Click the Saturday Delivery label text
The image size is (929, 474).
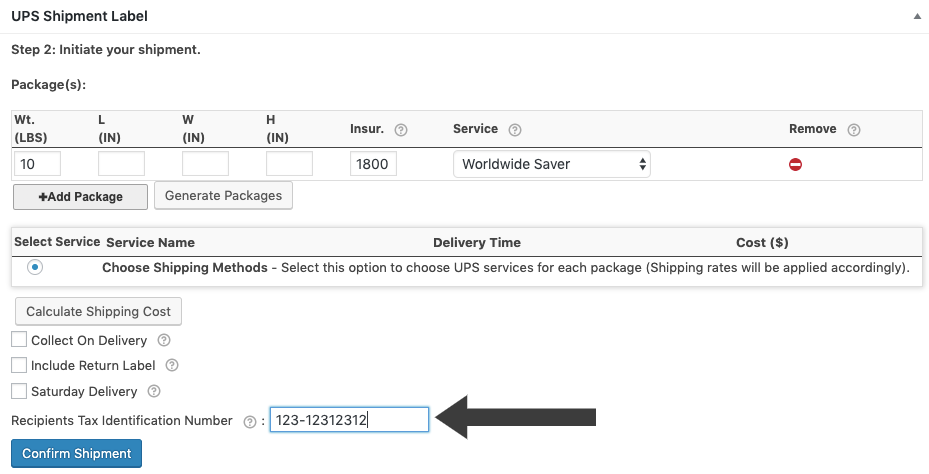click(84, 391)
